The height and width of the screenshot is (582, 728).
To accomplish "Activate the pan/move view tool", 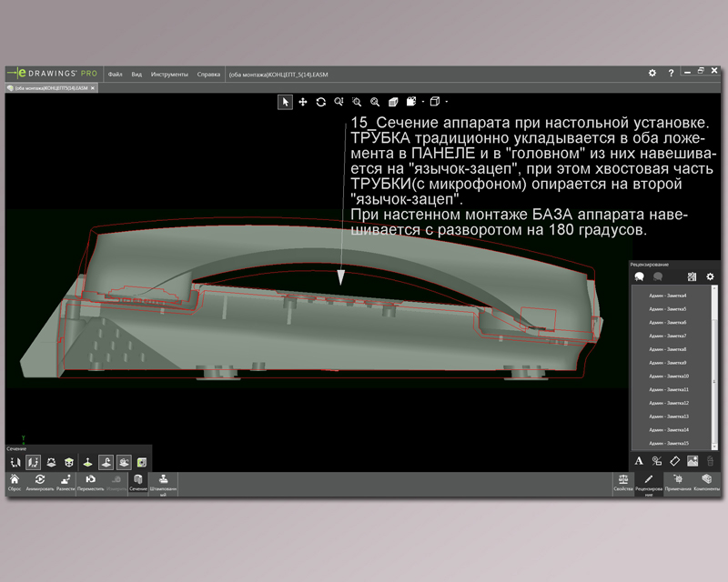I will tap(303, 102).
